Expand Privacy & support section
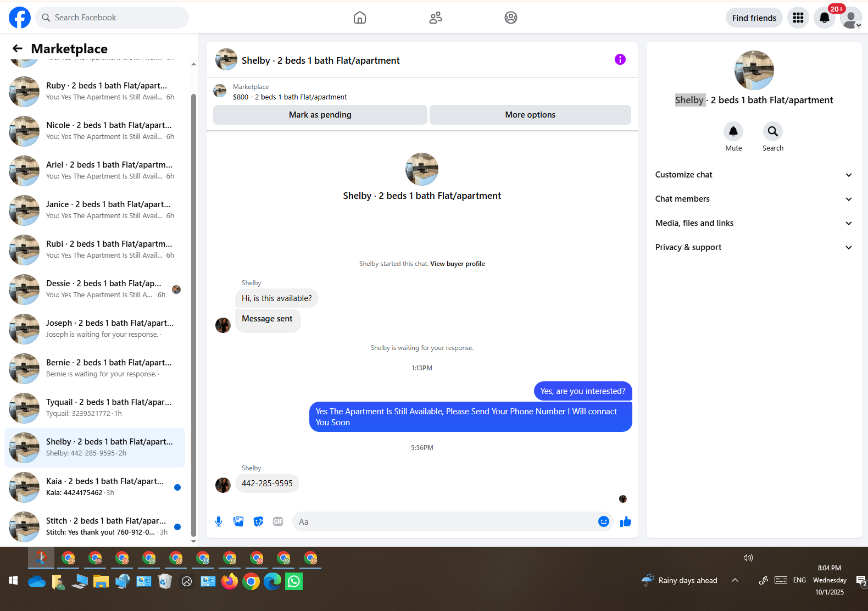The height and width of the screenshot is (611, 868). (x=754, y=247)
